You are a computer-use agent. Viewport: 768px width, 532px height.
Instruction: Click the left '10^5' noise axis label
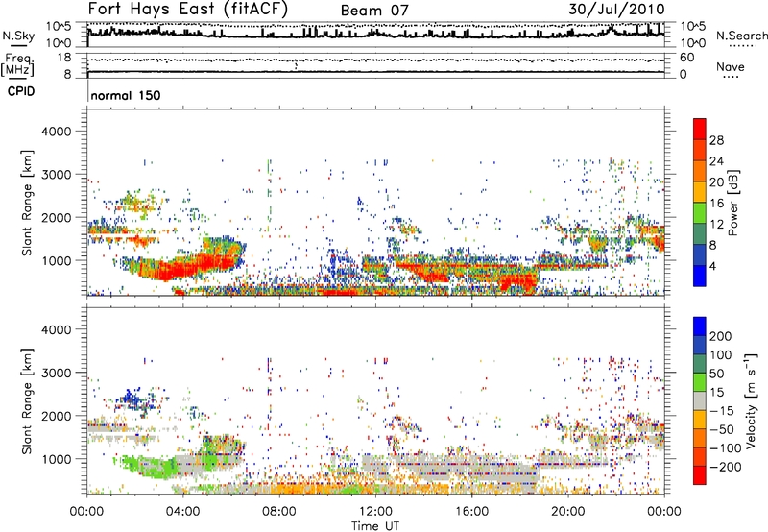coord(59,27)
